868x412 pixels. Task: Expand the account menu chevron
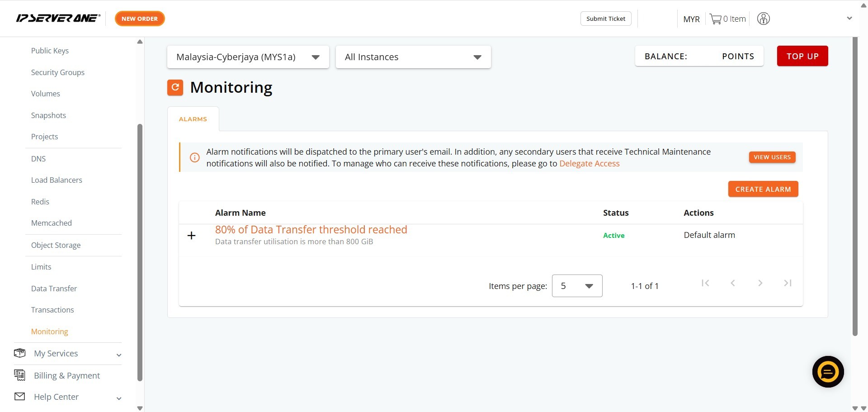pos(849,19)
